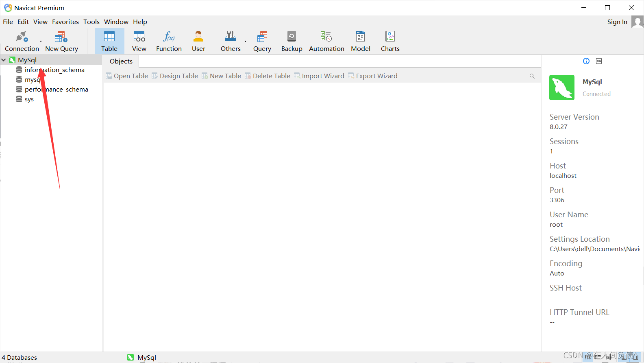The width and height of the screenshot is (644, 363).
Task: Open the Favorites menu
Action: (x=65, y=22)
